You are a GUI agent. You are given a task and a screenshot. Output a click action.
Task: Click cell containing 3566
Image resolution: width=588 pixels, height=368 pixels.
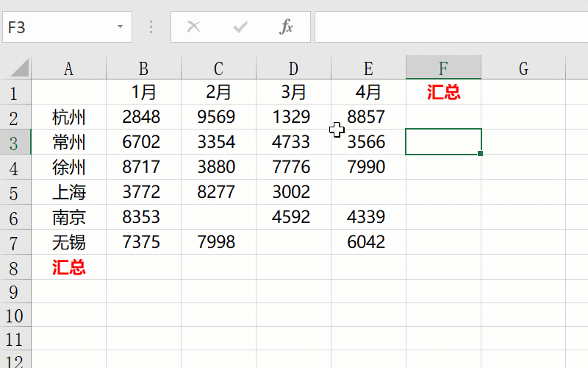pos(369,142)
